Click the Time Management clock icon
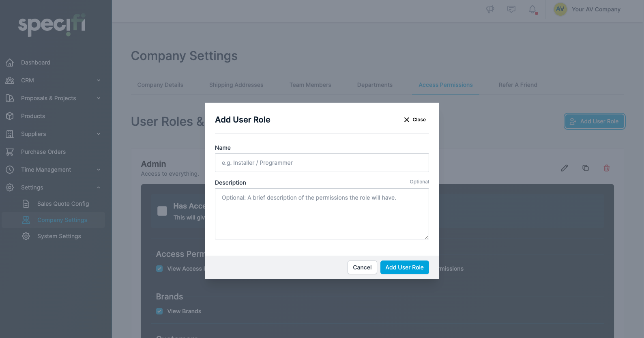 tap(10, 170)
